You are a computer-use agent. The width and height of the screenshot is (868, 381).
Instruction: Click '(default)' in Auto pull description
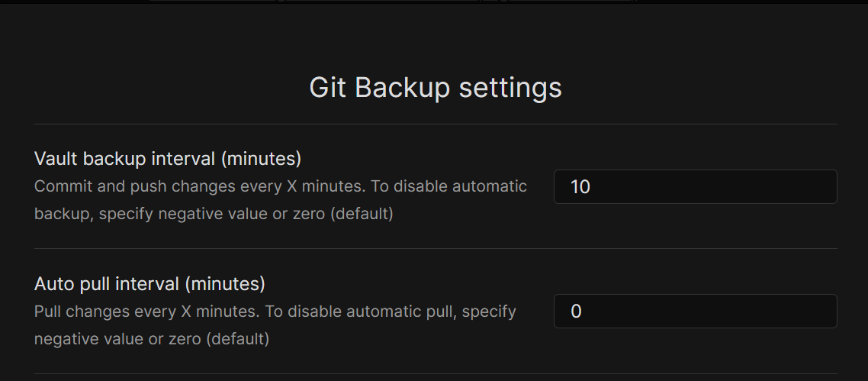[237, 338]
